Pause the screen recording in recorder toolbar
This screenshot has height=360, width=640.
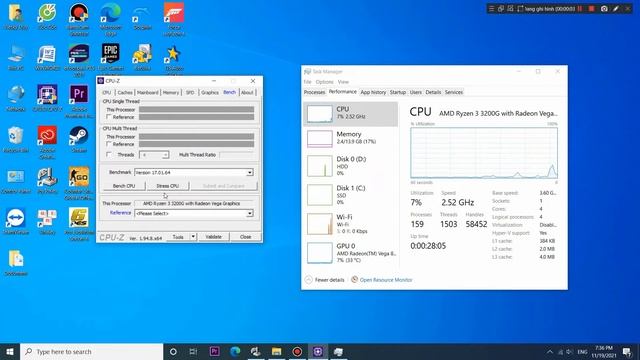(x=580, y=9)
